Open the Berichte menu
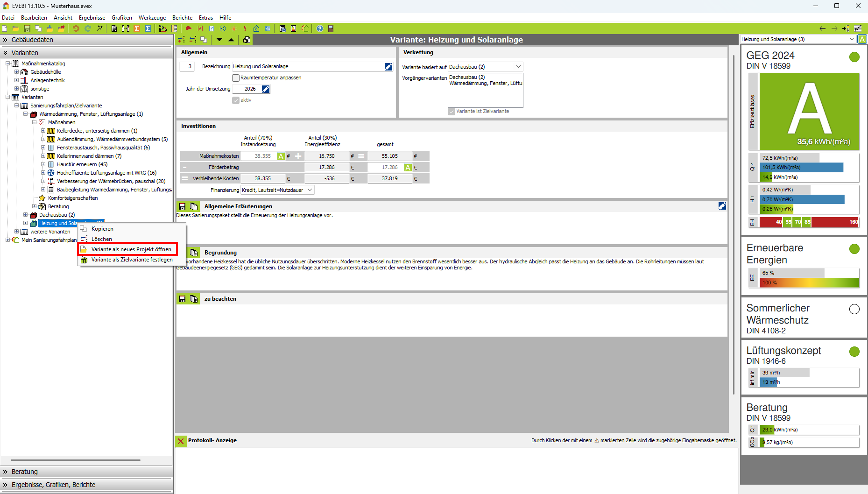868x494 pixels. (x=182, y=18)
